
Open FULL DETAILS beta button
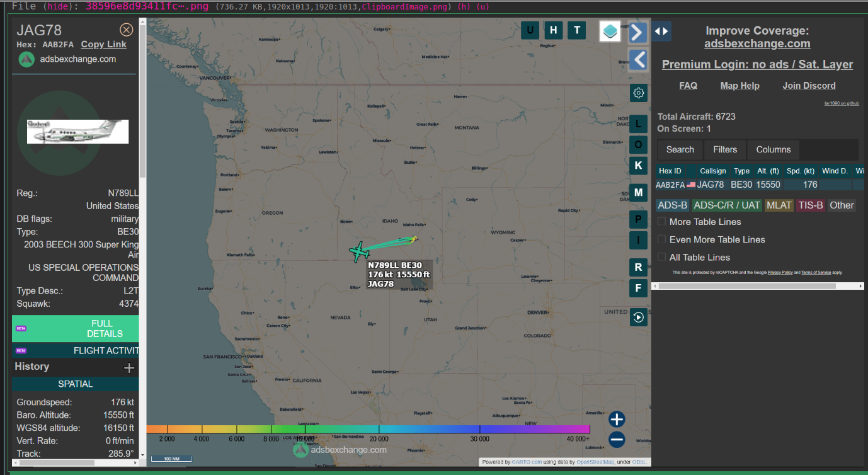pos(76,328)
